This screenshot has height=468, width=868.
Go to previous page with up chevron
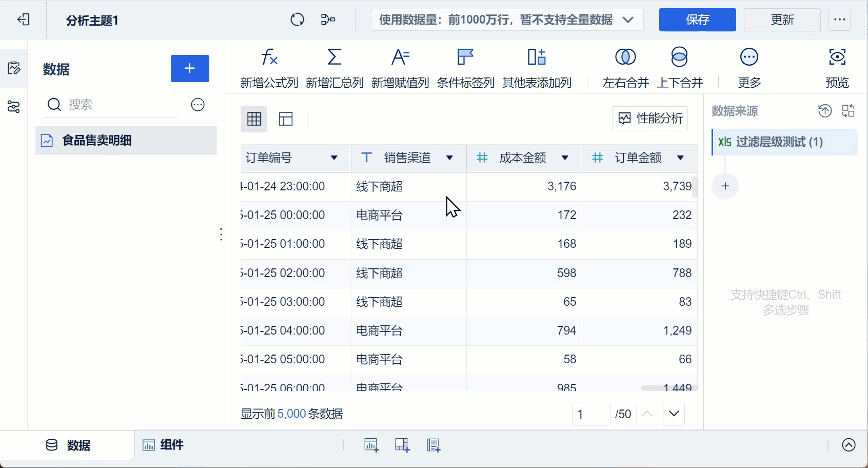click(x=647, y=414)
